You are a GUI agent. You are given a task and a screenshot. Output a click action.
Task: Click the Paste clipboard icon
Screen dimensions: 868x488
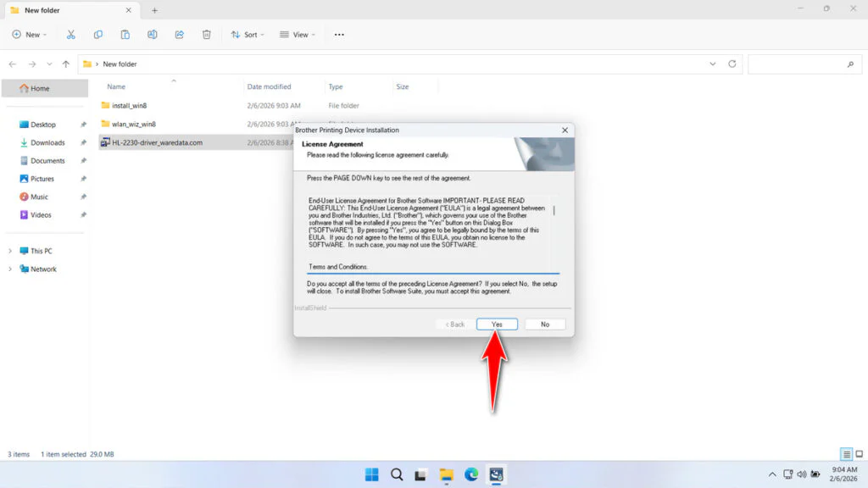click(x=125, y=35)
